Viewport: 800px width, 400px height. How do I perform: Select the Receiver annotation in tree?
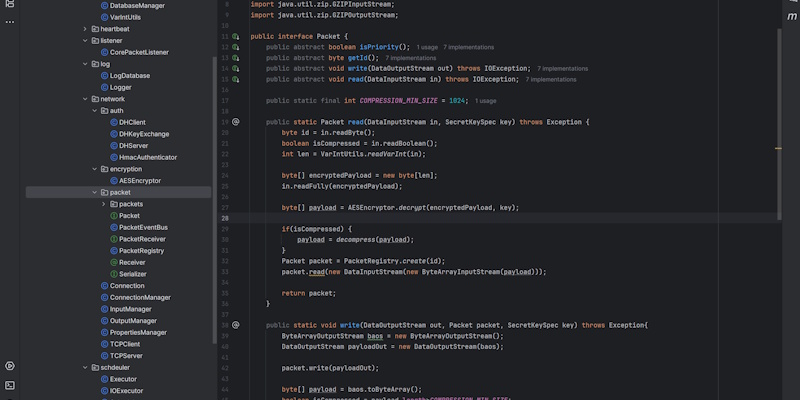[132, 263]
